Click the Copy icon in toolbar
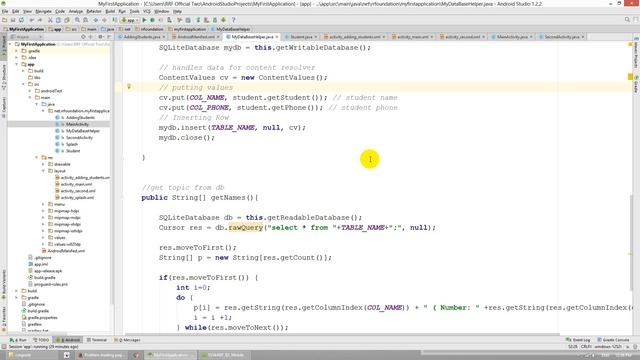The height and width of the screenshot is (360, 640). point(58,20)
